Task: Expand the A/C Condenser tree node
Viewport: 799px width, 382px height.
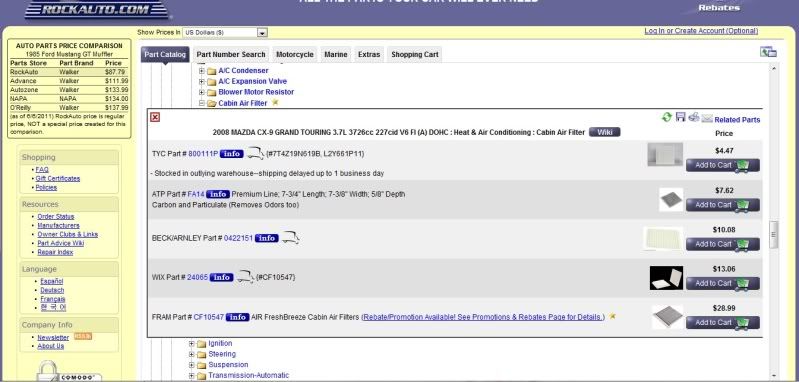Action: click(202, 71)
